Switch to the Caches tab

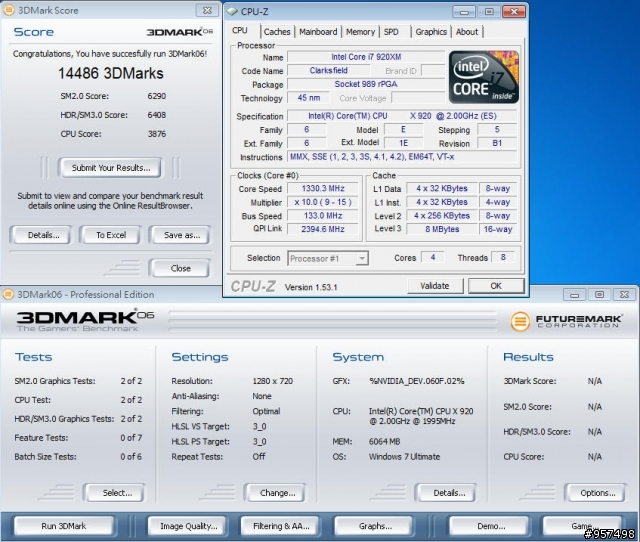(277, 31)
